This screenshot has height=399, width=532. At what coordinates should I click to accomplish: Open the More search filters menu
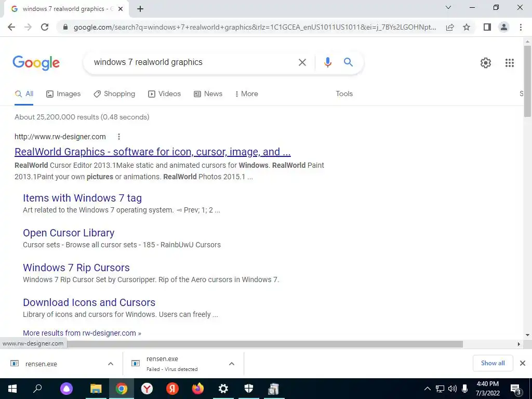[246, 94]
